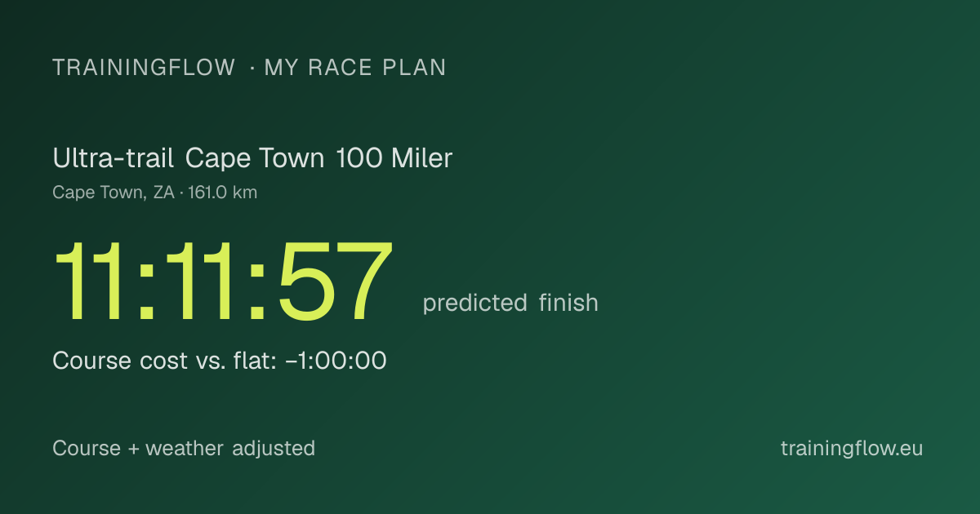Click the word weather in the footer note
The image size is (980, 514).
[x=185, y=448]
